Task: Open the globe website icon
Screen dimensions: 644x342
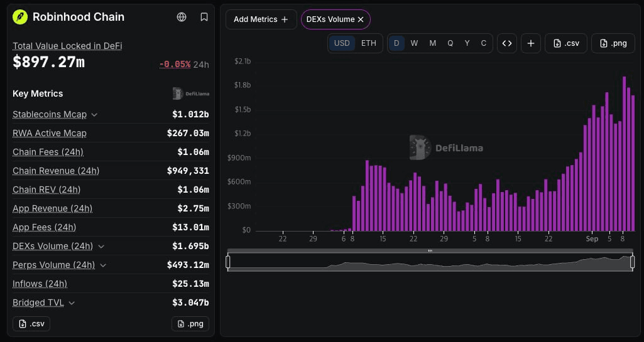Action: coord(182,17)
